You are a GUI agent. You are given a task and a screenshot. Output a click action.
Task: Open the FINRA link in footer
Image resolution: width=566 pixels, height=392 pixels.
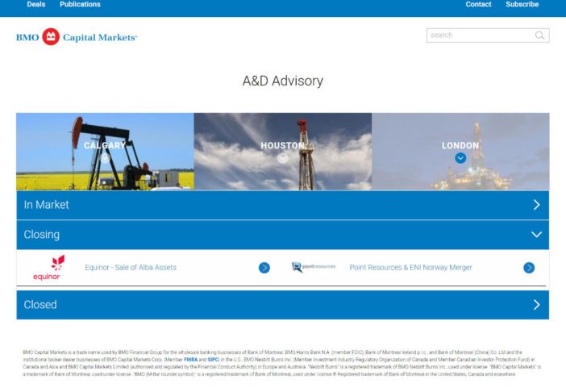pos(190,360)
